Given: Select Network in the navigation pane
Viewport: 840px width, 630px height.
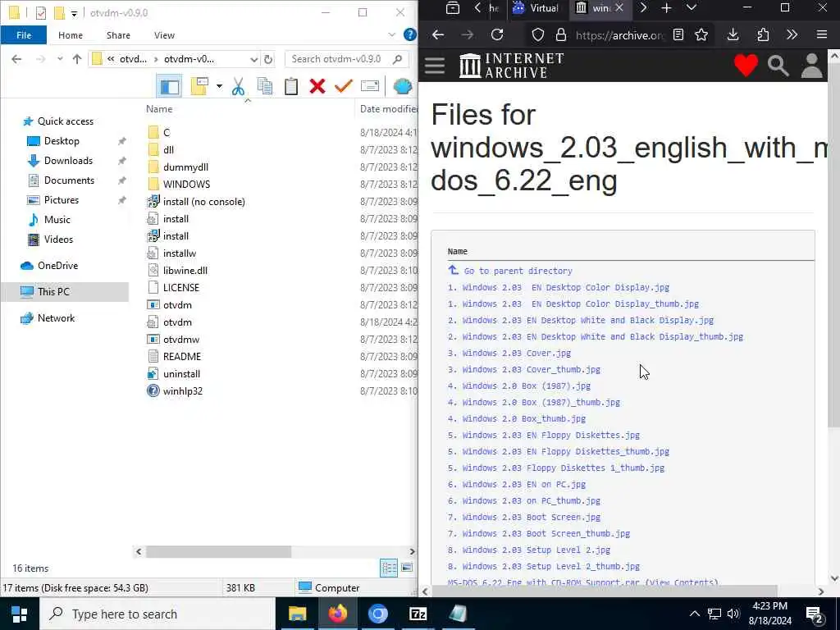Looking at the screenshot, I should pos(56,318).
